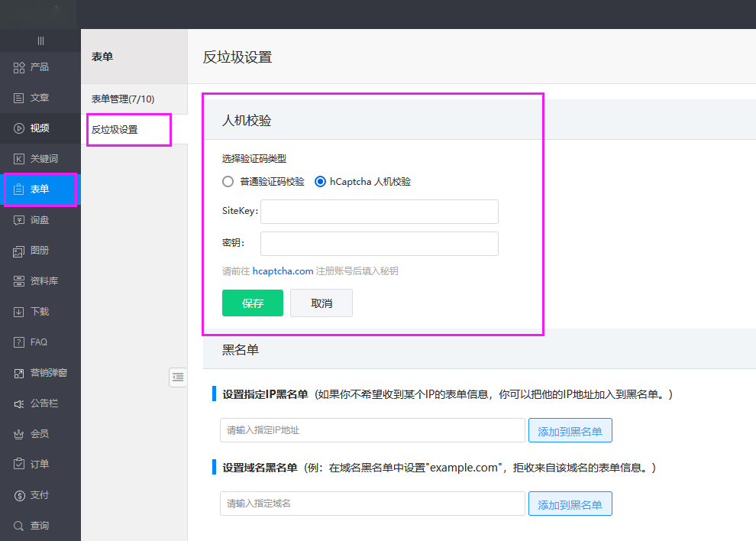Switch to 反垃圾设置 menu item

pyautogui.click(x=115, y=130)
